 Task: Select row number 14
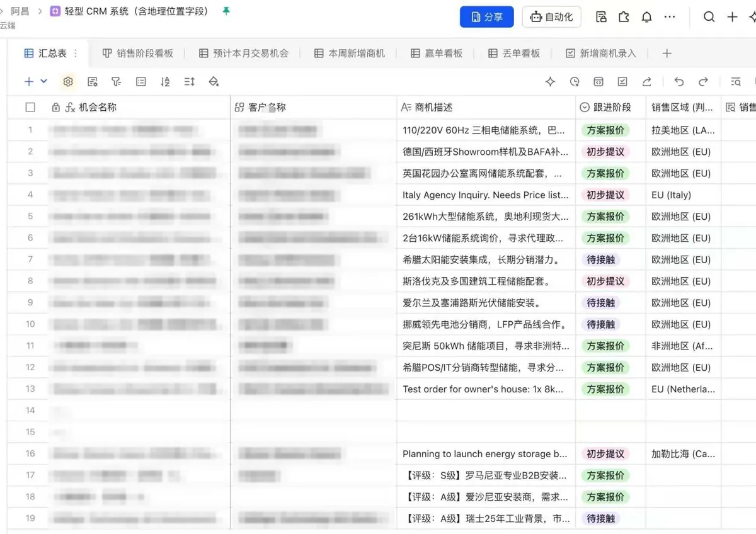[30, 411]
